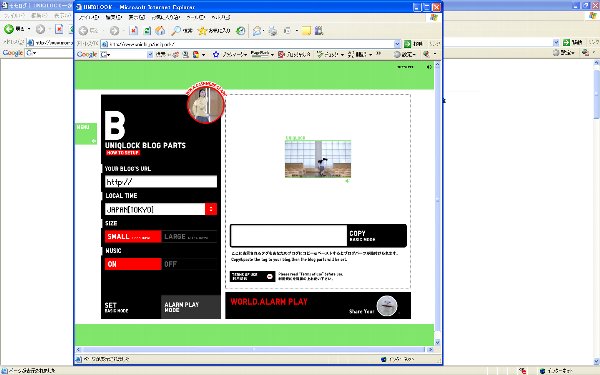Turn music OFF
Image resolution: width=600 pixels, height=375 pixels.
tap(189, 264)
